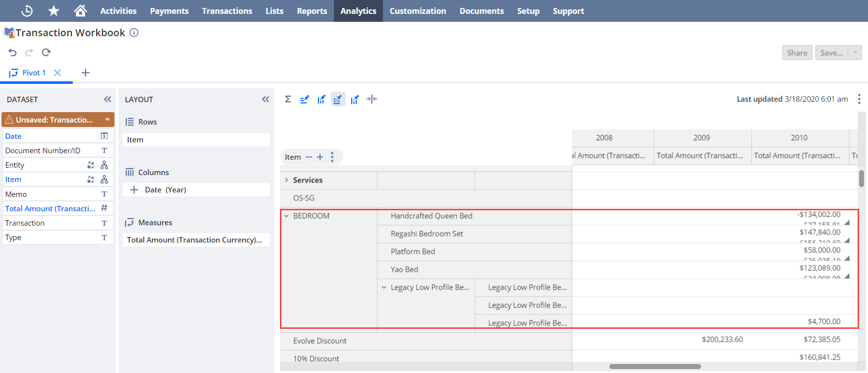
Task: Open the pivot options kebab menu
Action: click(x=859, y=99)
